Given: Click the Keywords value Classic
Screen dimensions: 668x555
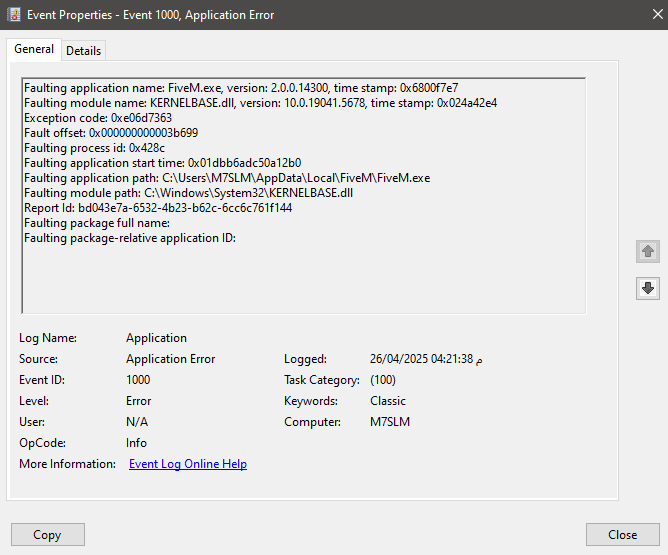Looking at the screenshot, I should 388,401.
